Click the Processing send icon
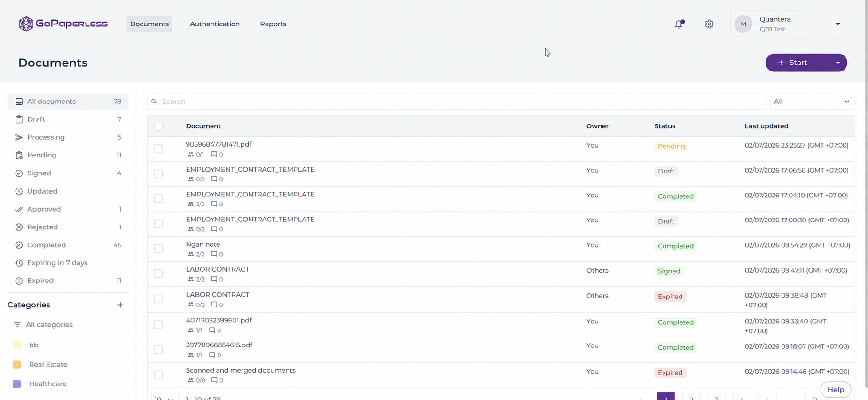Image resolution: width=868 pixels, height=400 pixels. (x=19, y=137)
